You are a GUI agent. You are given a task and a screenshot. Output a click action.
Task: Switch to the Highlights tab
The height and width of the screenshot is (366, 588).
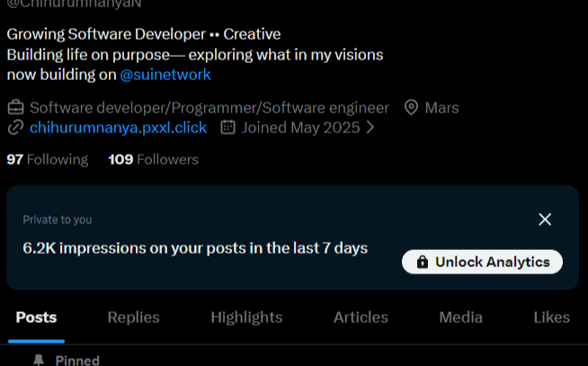(x=246, y=317)
